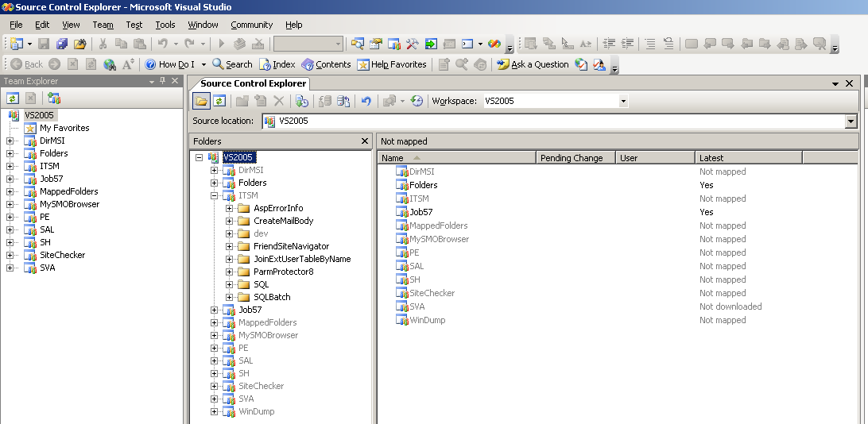Viewport: 868px width, 424px height.
Task: Click the Undo Pending Changes arrow icon
Action: pos(366,101)
